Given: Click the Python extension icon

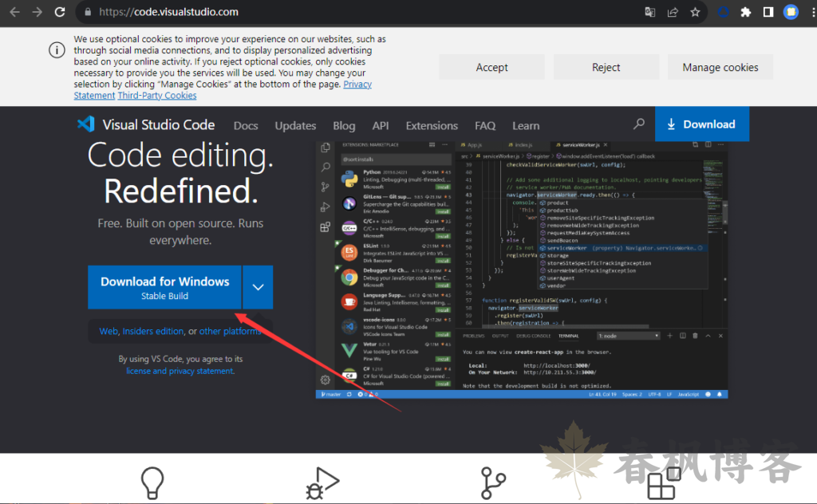Looking at the screenshot, I should pyautogui.click(x=349, y=179).
